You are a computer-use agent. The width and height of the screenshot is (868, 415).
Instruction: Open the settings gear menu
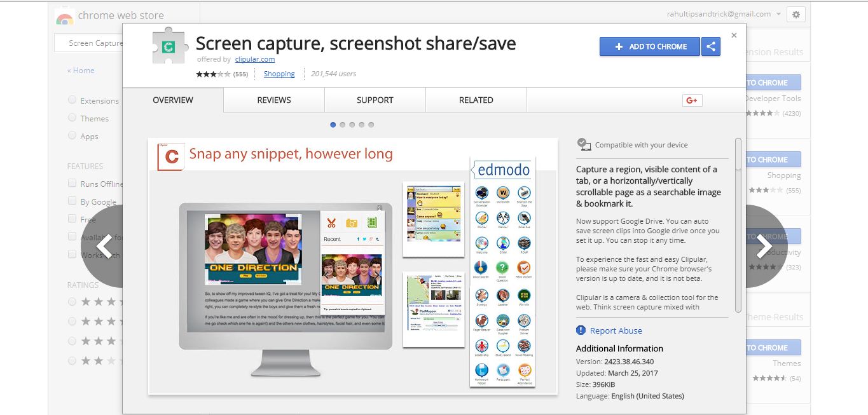(796, 14)
